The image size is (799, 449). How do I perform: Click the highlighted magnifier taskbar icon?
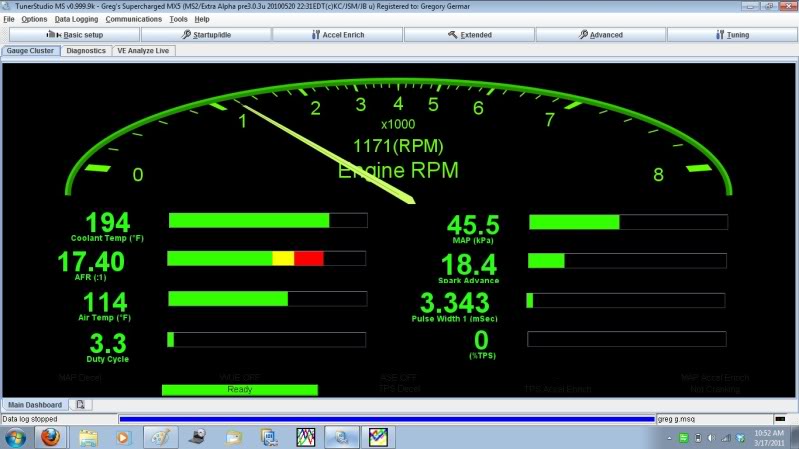click(x=341, y=437)
